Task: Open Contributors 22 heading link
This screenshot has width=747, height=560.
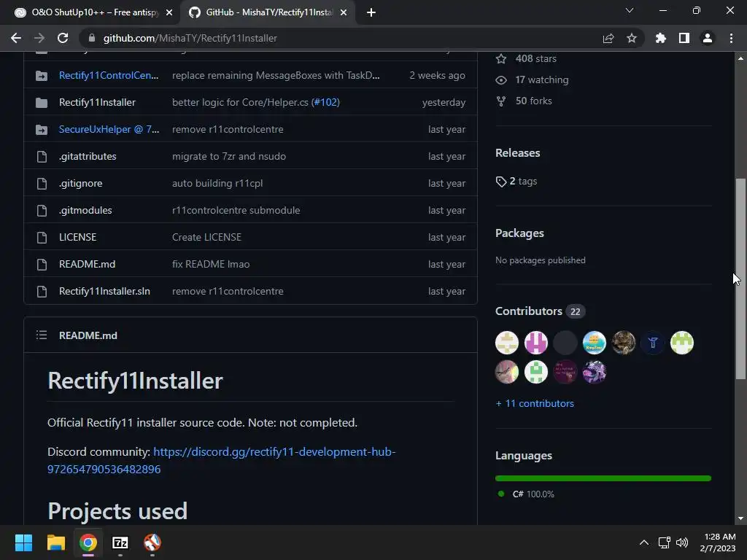Action: coord(541,311)
